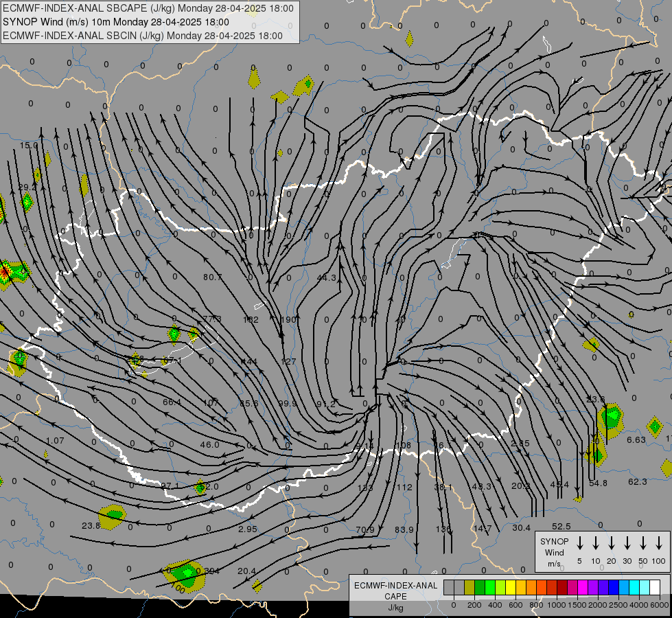Click the wind legend arrow above 5
Viewport: 672px width, 618px height.
tap(579, 543)
